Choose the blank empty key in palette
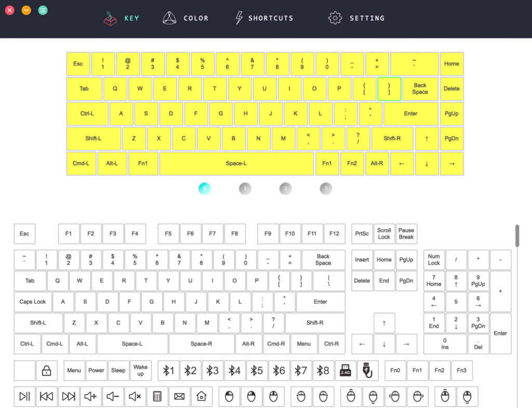This screenshot has height=408, width=532. [24, 371]
